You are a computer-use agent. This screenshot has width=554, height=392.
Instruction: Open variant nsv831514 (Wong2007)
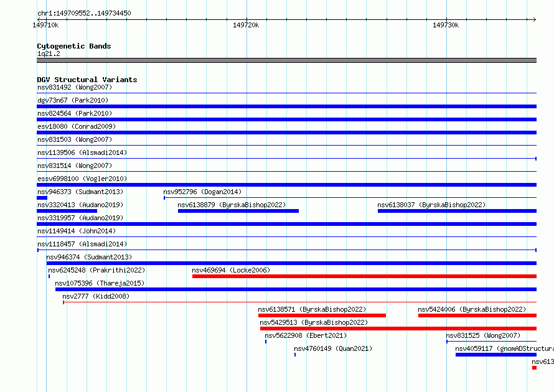click(75, 166)
